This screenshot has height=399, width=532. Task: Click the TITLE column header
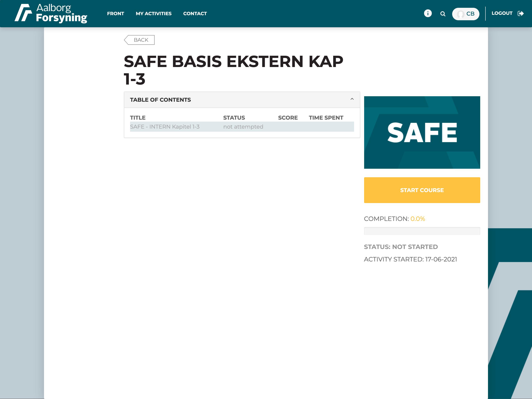pyautogui.click(x=137, y=118)
